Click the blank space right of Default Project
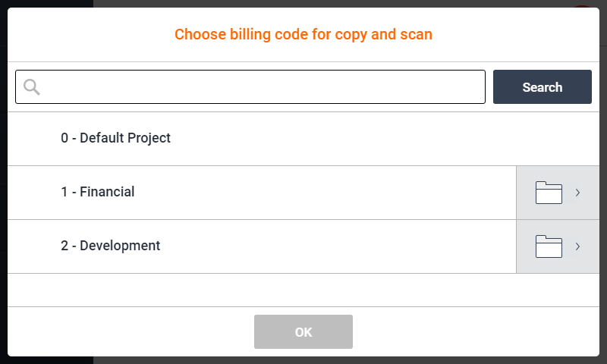Image resolution: width=607 pixels, height=364 pixels. pyautogui.click(x=379, y=138)
